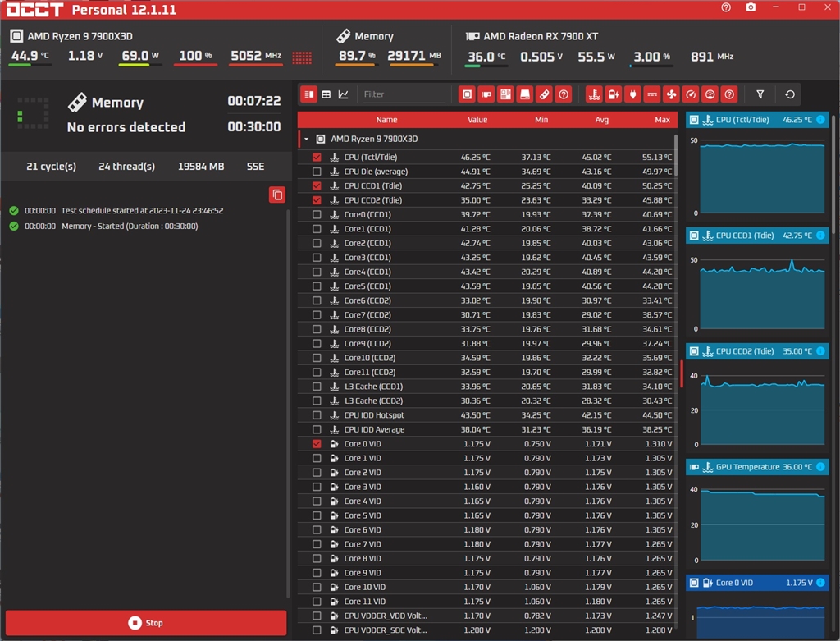Screen dimensions: 840x641
Task: Select the Core 7 VID row
Action: (x=486, y=544)
